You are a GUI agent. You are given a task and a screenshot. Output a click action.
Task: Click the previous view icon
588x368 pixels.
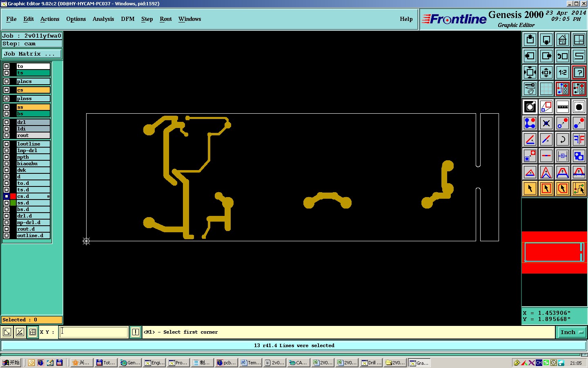tap(562, 56)
